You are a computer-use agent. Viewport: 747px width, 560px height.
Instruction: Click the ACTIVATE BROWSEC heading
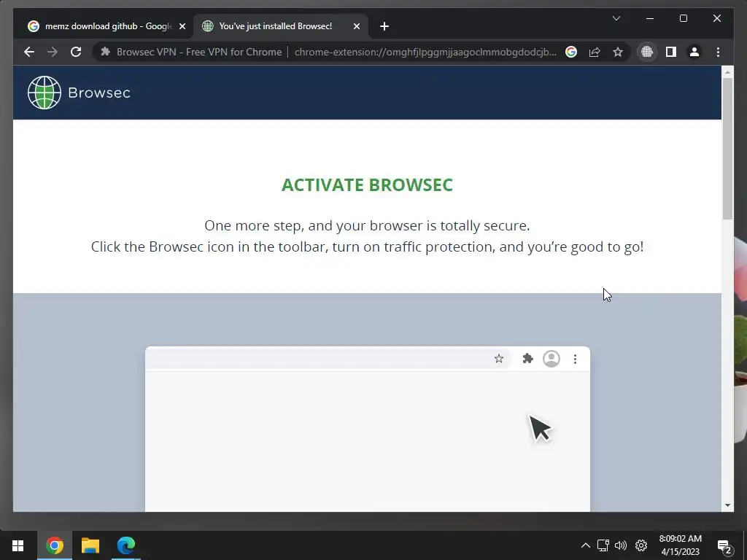(368, 184)
